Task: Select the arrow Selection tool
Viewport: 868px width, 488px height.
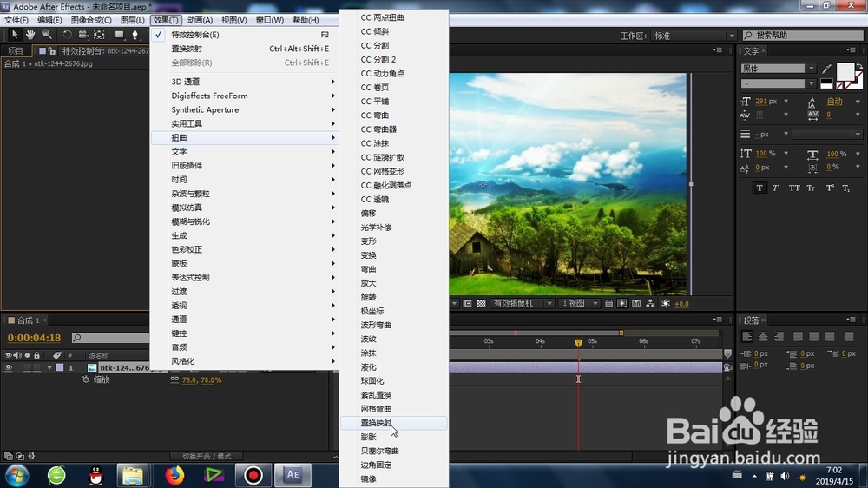Action: pyautogui.click(x=15, y=35)
